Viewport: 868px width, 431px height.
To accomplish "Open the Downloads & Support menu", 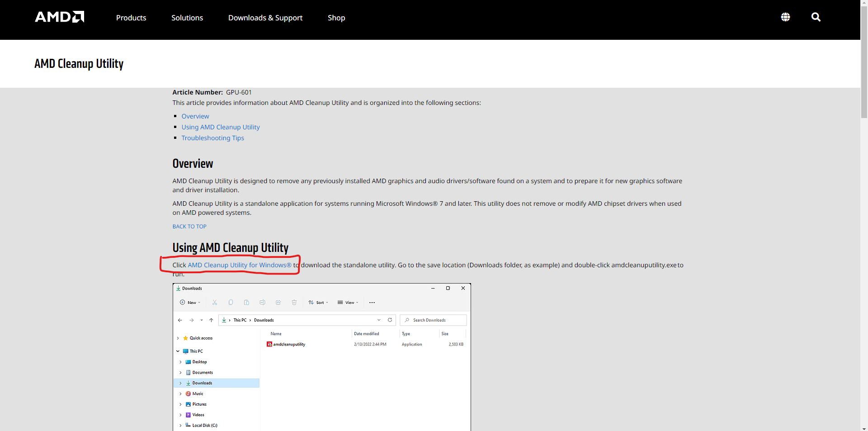I will 265,18.
